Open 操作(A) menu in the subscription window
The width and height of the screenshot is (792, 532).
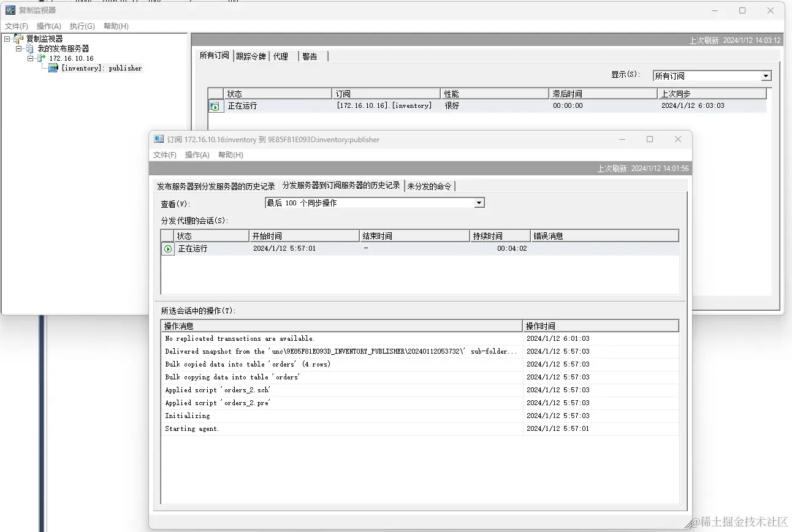(x=197, y=155)
